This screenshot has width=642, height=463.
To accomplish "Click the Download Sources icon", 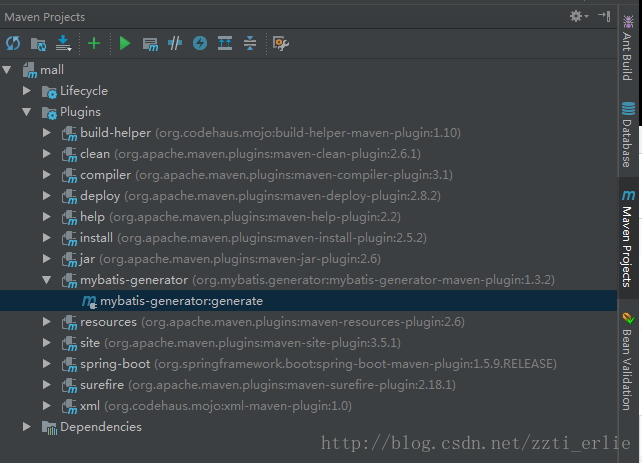I will (64, 43).
